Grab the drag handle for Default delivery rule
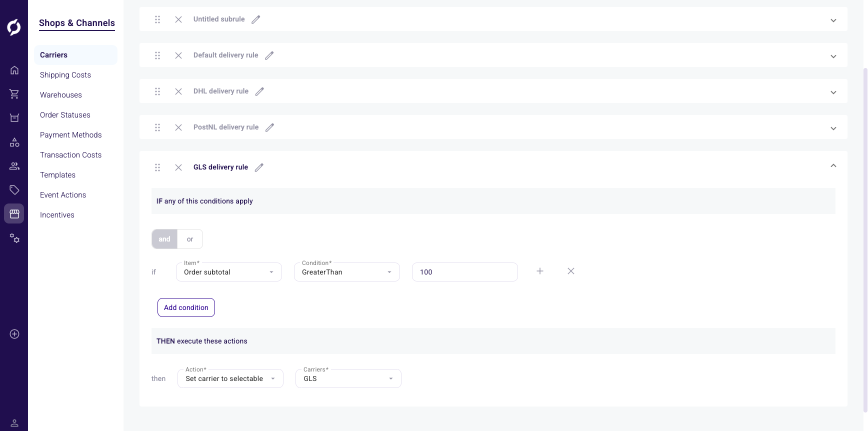The height and width of the screenshot is (431, 868). click(x=157, y=55)
